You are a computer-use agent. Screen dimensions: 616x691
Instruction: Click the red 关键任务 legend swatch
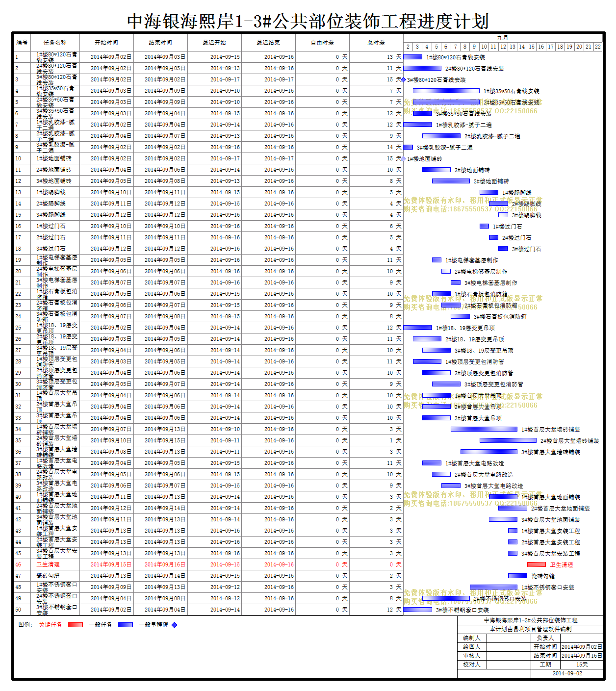(x=76, y=625)
